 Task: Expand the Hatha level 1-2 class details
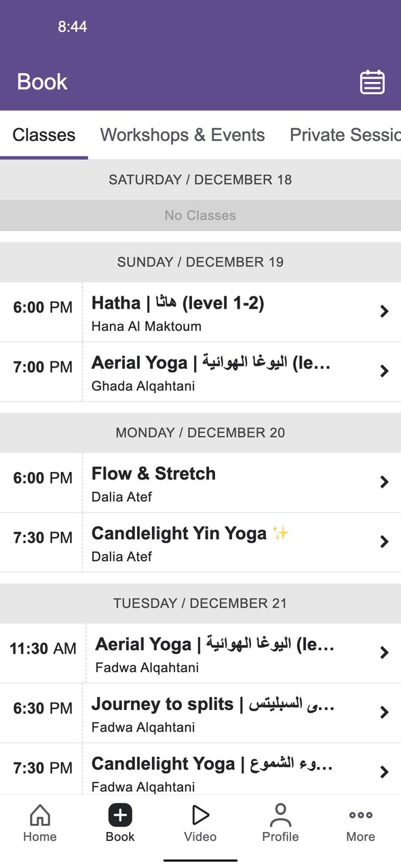383,311
